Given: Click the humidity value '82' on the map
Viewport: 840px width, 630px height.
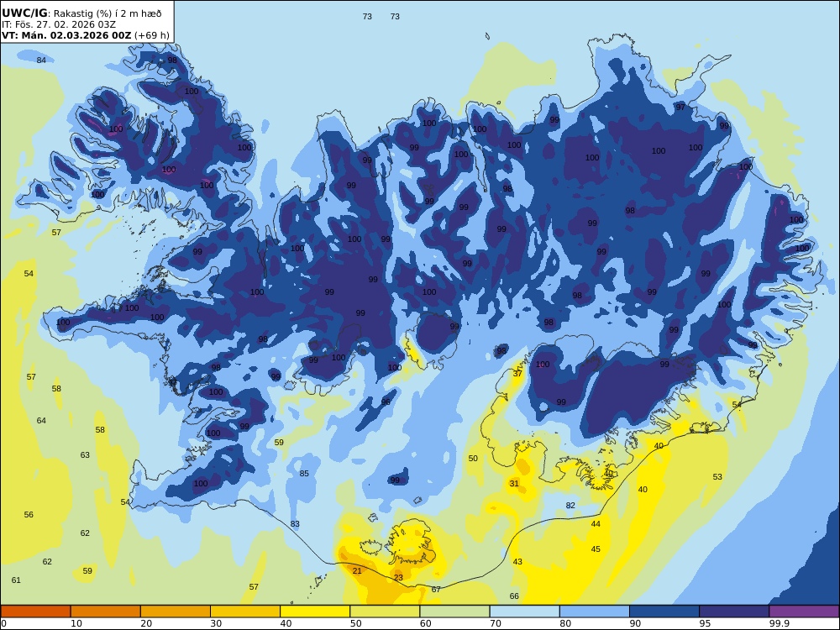Looking at the screenshot, I should (570, 505).
